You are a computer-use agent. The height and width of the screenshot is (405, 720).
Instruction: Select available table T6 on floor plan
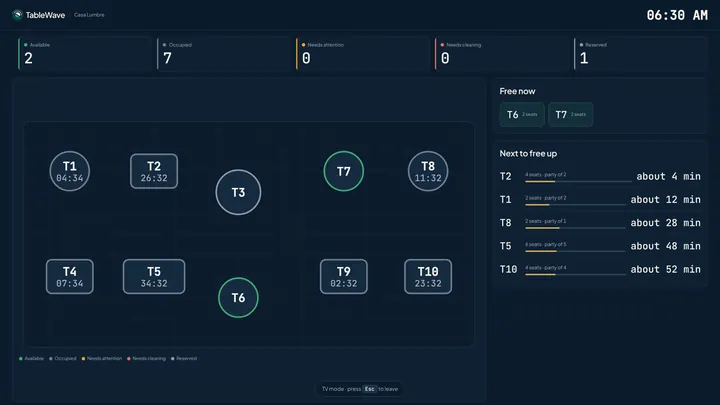238,298
